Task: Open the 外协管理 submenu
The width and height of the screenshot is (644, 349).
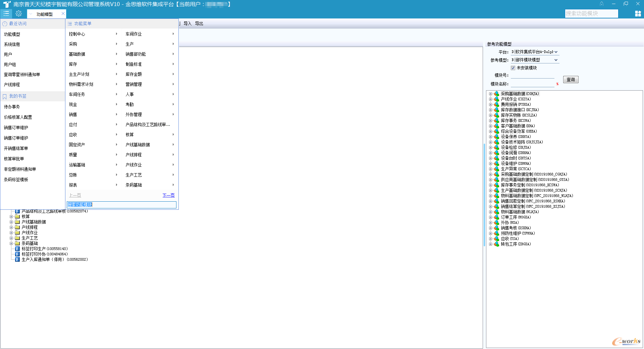Action: (150, 114)
